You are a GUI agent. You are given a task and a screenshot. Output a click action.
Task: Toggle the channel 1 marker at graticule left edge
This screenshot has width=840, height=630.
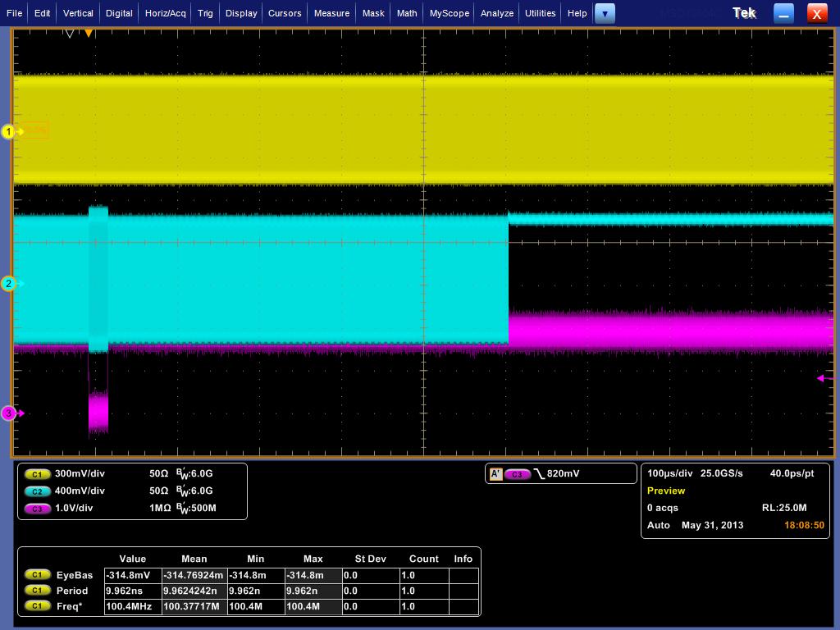pos(8,130)
